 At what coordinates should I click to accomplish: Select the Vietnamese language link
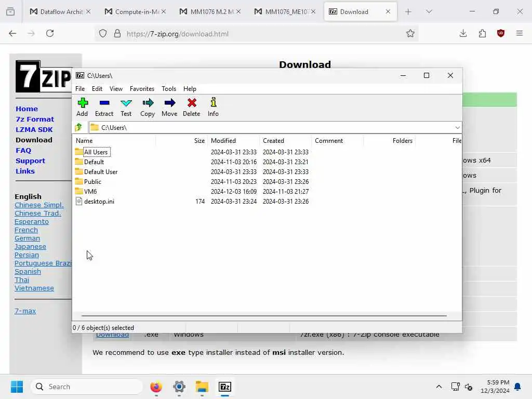coord(34,288)
